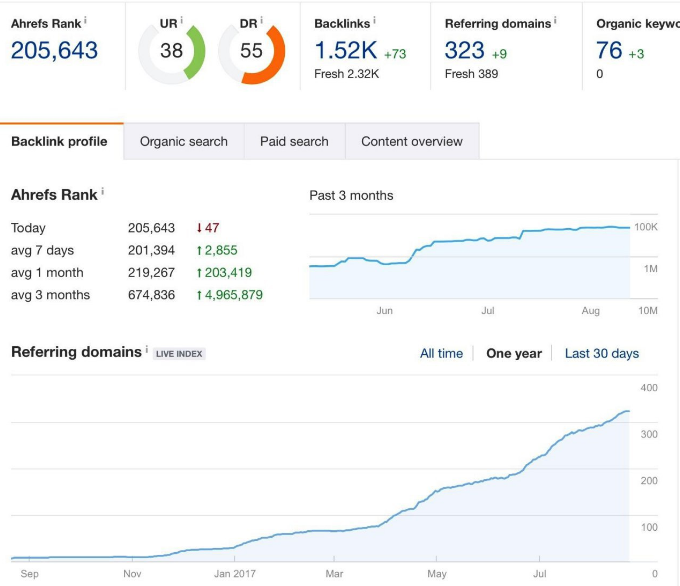
Task: Click the +9 referring domains change
Action: 499,54
